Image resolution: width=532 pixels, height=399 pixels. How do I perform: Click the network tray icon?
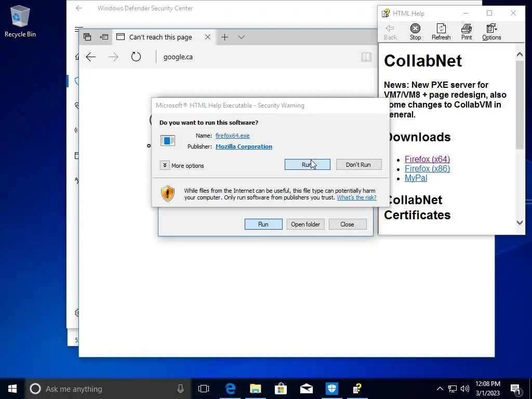pos(453,389)
